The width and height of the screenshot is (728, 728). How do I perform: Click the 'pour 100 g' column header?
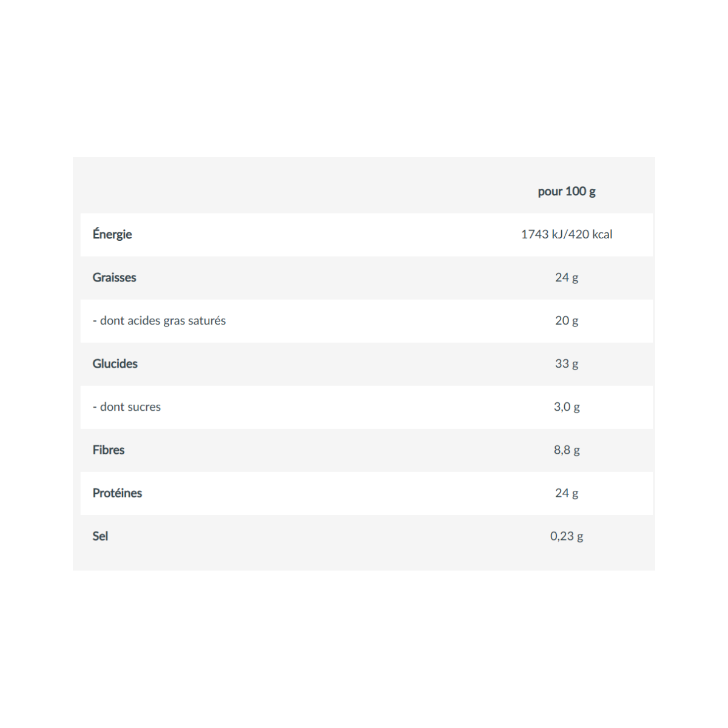click(567, 192)
